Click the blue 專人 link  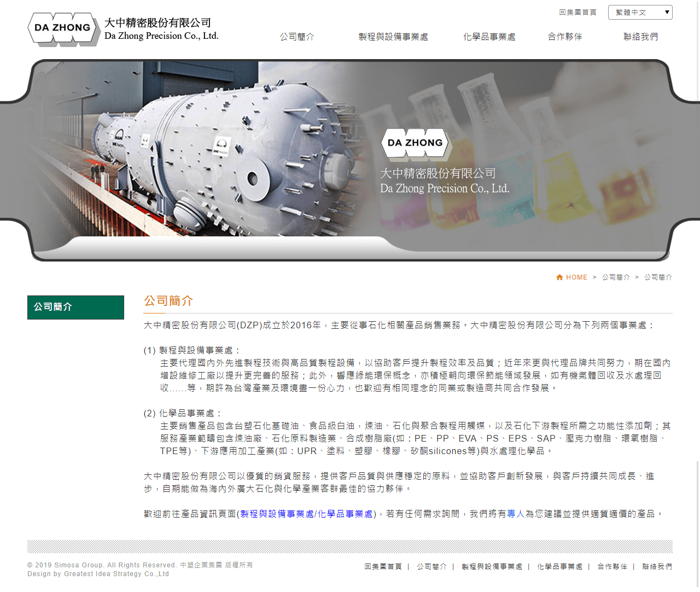click(x=516, y=514)
